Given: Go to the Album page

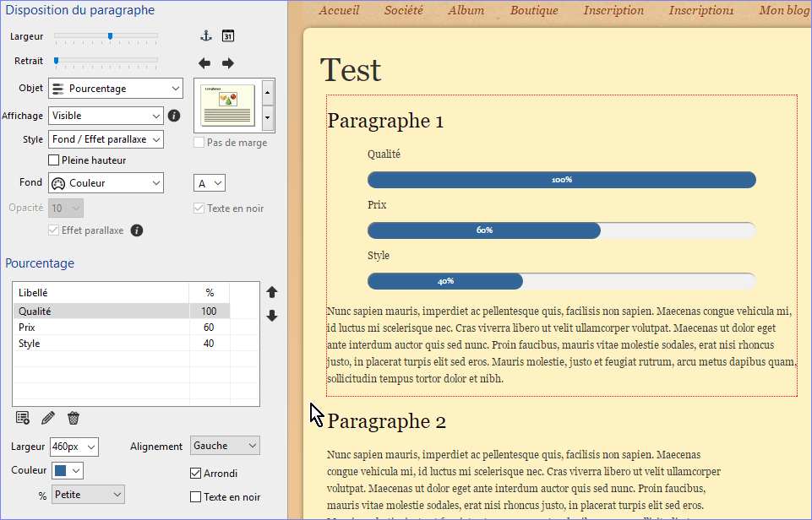Looking at the screenshot, I should 466,11.
